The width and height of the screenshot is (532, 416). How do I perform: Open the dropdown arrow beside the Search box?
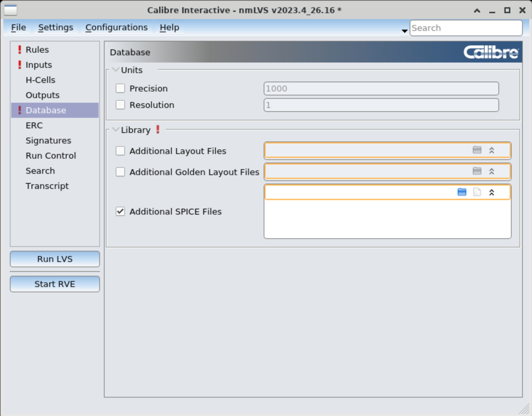click(405, 31)
